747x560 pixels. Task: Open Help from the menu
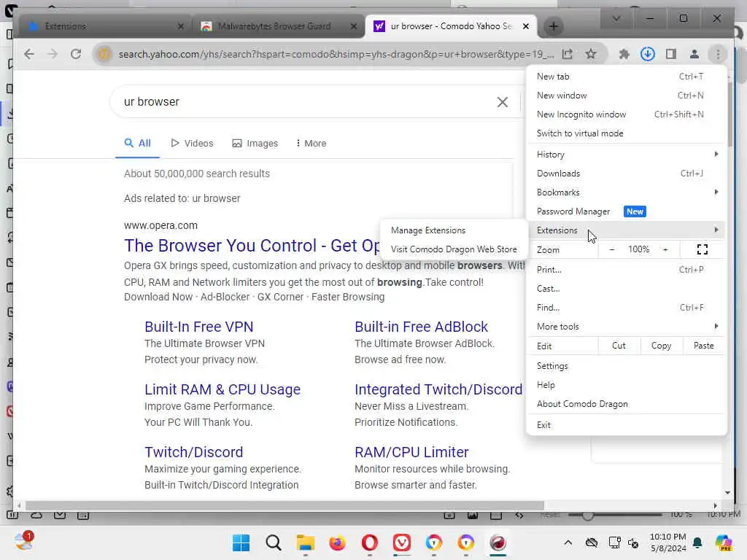(x=627, y=385)
